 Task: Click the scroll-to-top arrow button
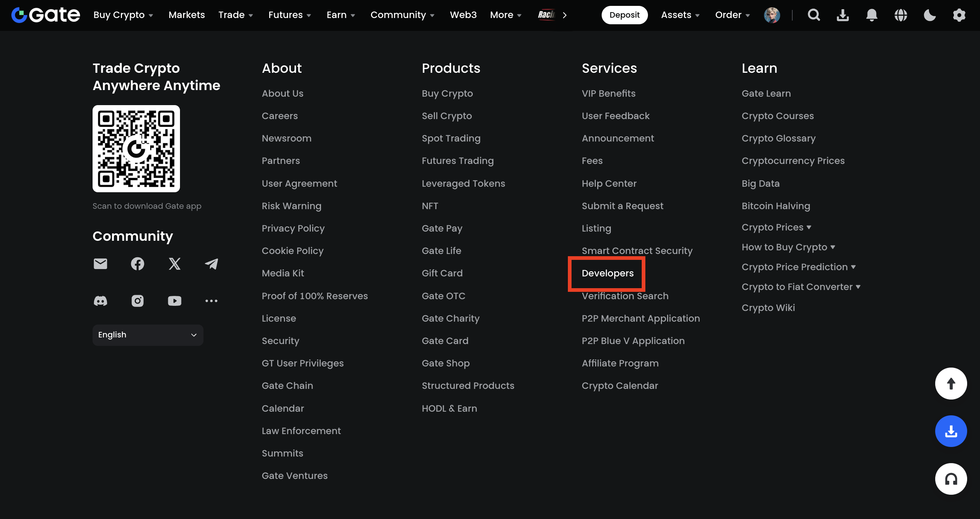tap(951, 383)
